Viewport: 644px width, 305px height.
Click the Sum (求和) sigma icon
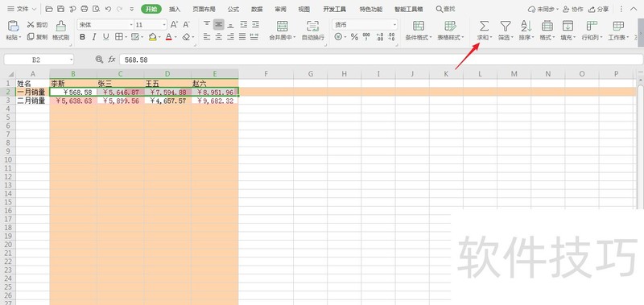pyautogui.click(x=485, y=26)
